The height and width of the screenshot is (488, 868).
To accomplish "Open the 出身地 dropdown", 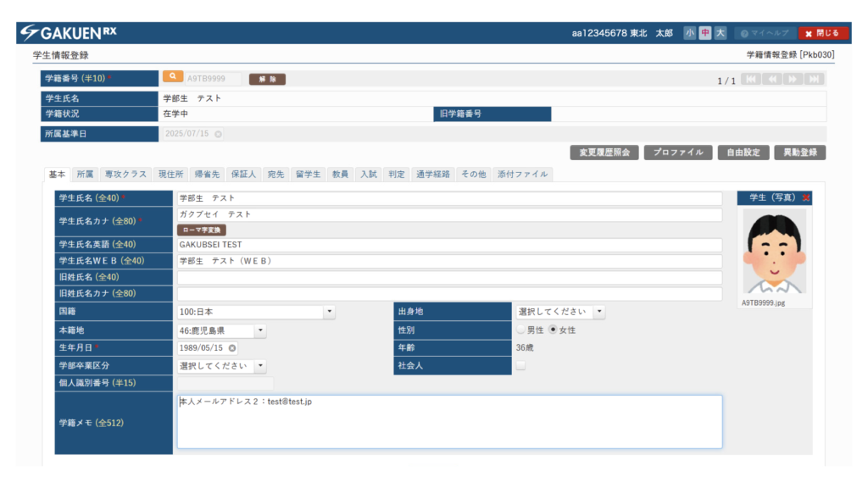I will [599, 312].
